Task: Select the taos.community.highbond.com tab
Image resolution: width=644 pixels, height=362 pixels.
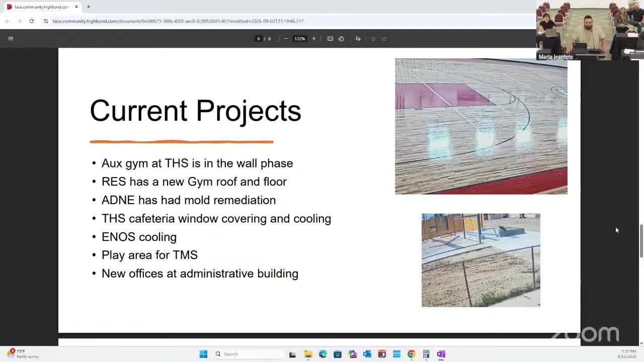Action: tap(40, 7)
